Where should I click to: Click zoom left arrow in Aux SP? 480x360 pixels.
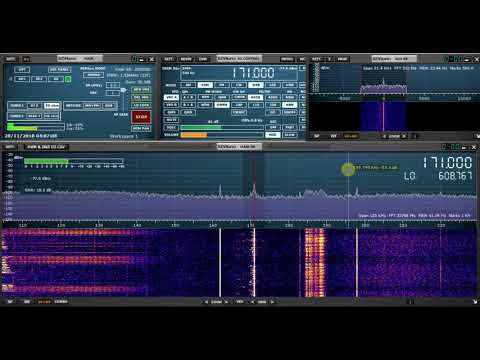pyautogui.click(x=384, y=136)
